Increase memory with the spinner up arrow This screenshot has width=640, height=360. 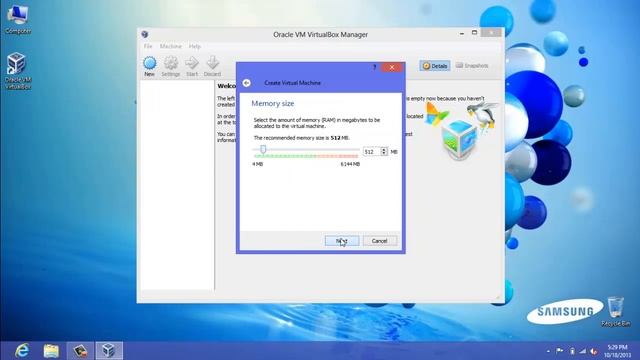point(384,149)
